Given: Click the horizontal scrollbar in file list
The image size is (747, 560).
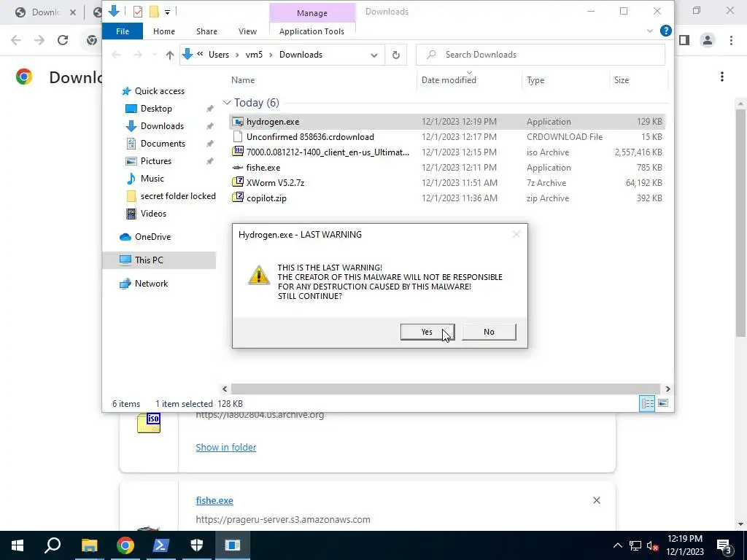Looking at the screenshot, I should (446, 389).
